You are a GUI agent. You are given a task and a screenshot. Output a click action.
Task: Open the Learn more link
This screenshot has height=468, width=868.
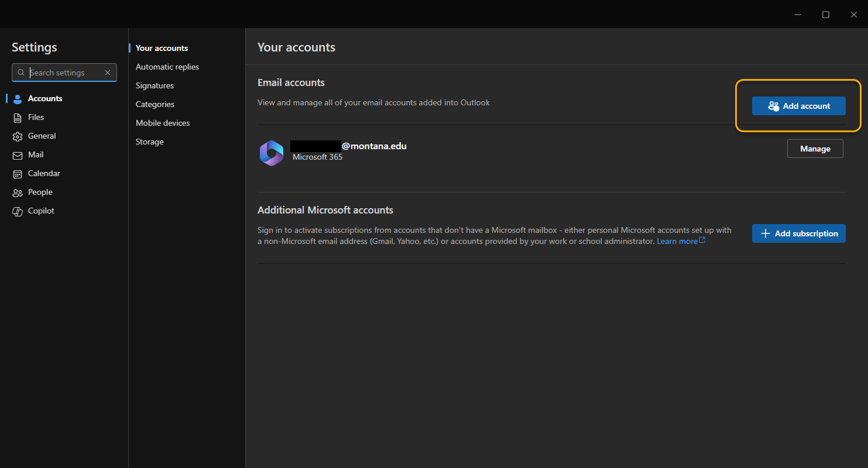tap(677, 240)
